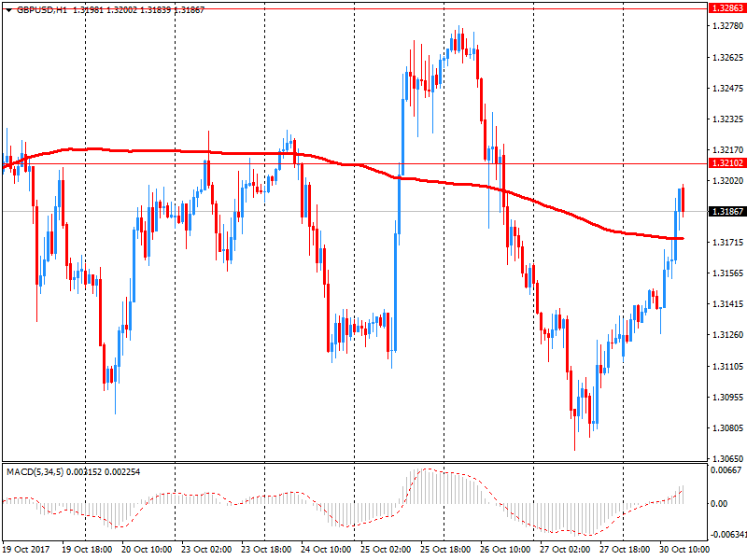Screen dimensions: 747x560
Task: Click the 23 Oct 02:00 time label
Action: point(206,549)
